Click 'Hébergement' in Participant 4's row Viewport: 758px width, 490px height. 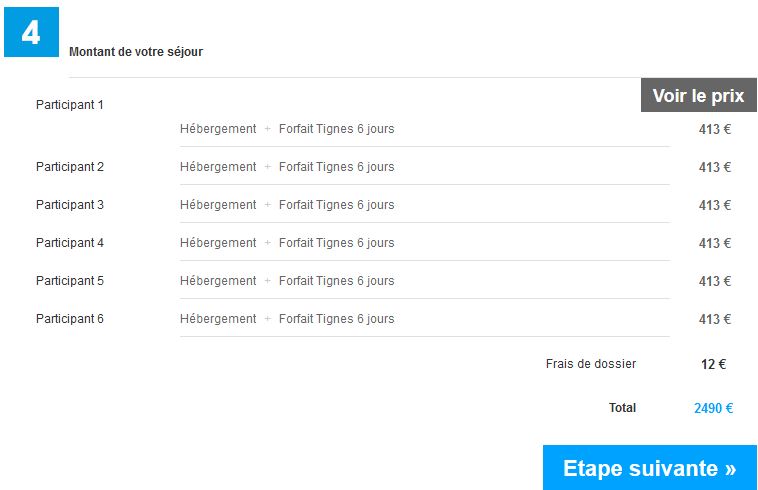pyautogui.click(x=218, y=243)
